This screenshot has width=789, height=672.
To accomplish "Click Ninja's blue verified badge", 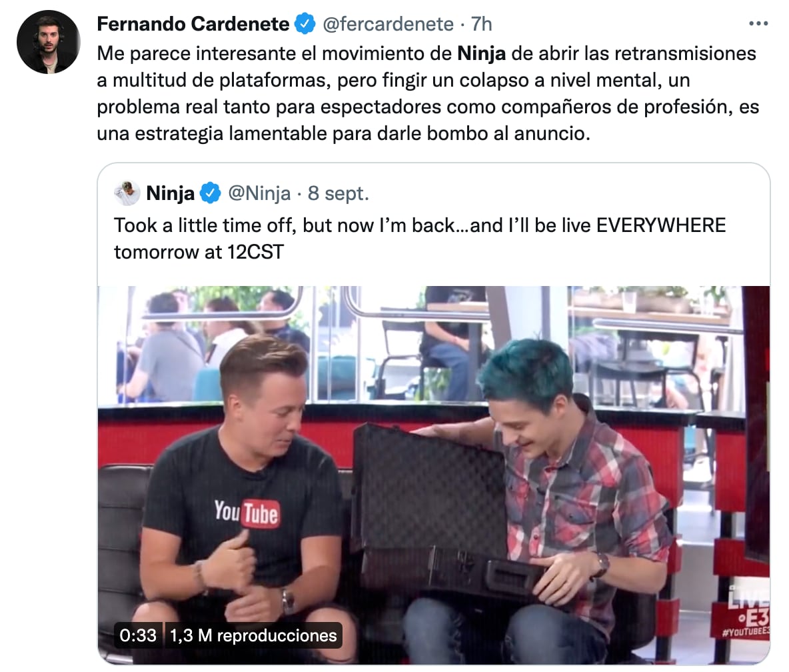I will 211,193.
